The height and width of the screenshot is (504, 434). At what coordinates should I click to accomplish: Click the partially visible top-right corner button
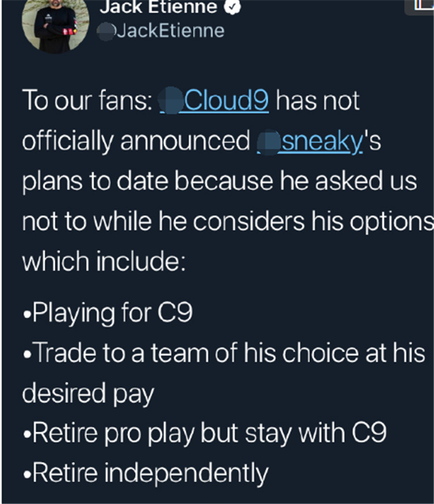pos(420,6)
